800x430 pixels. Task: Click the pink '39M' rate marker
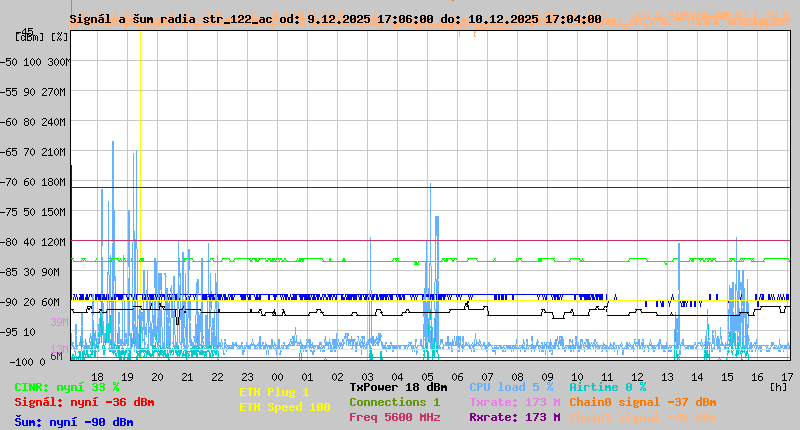[x=59, y=322]
